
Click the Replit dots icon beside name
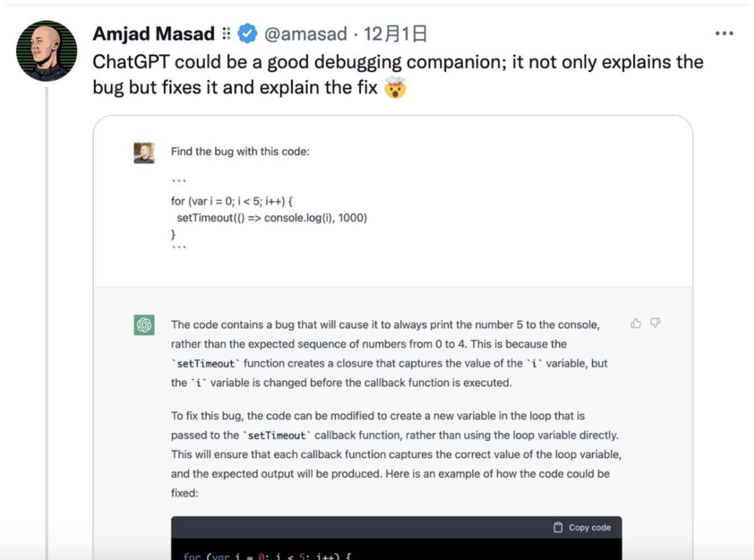226,34
